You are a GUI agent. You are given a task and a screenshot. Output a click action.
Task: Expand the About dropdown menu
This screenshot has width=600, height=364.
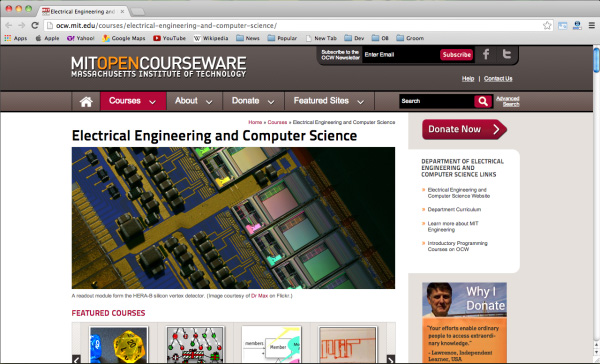[x=194, y=101]
